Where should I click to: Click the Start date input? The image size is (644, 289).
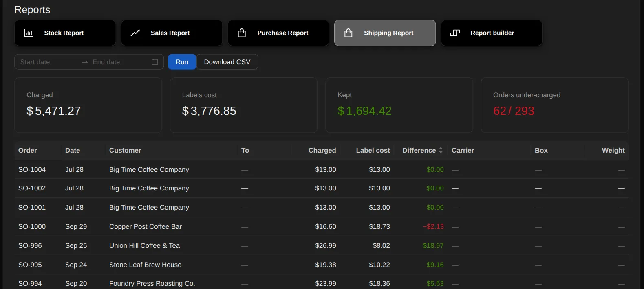[48, 62]
